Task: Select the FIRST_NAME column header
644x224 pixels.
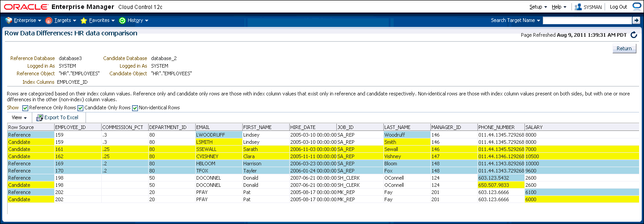Action: tap(266, 127)
